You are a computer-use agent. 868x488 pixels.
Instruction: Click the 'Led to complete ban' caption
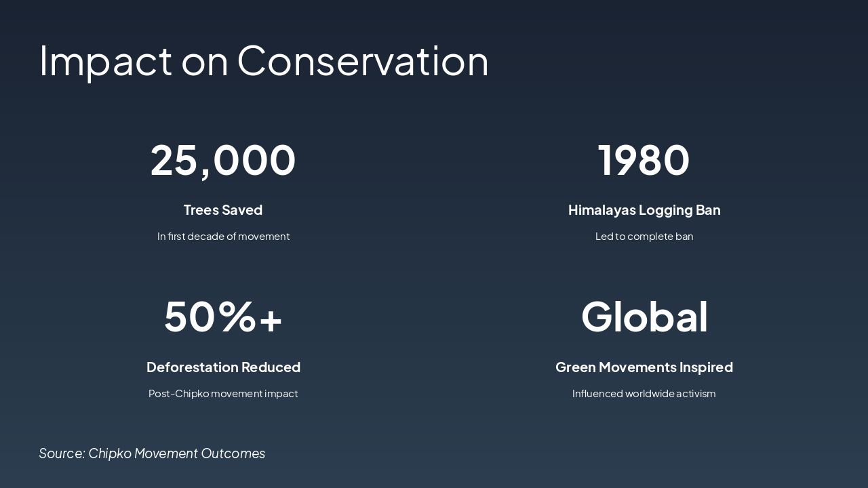pyautogui.click(x=644, y=237)
